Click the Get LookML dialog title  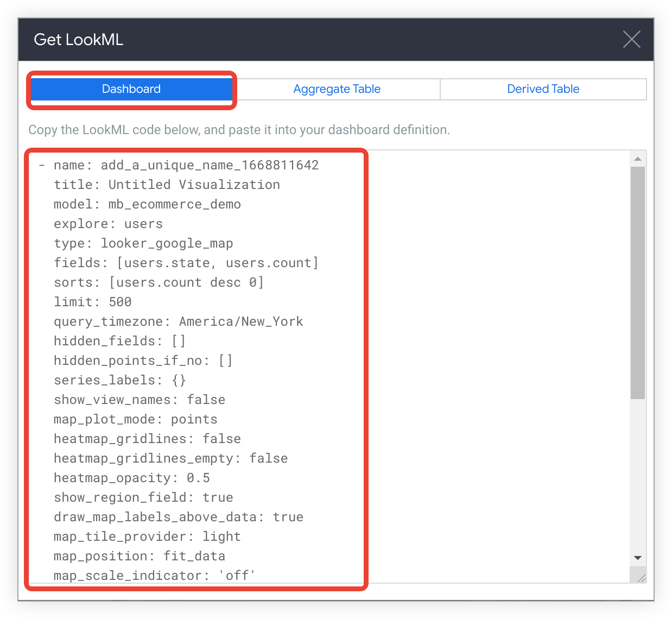78,39
